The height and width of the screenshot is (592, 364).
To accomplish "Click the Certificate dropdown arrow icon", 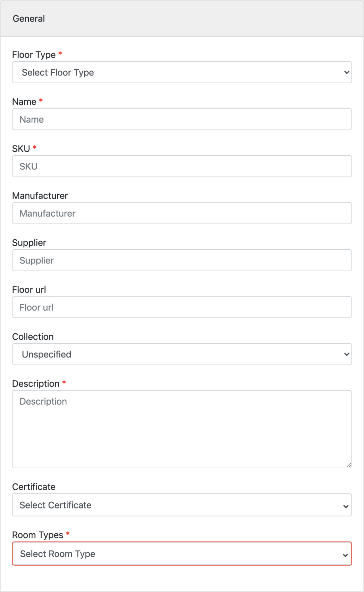I will (346, 506).
